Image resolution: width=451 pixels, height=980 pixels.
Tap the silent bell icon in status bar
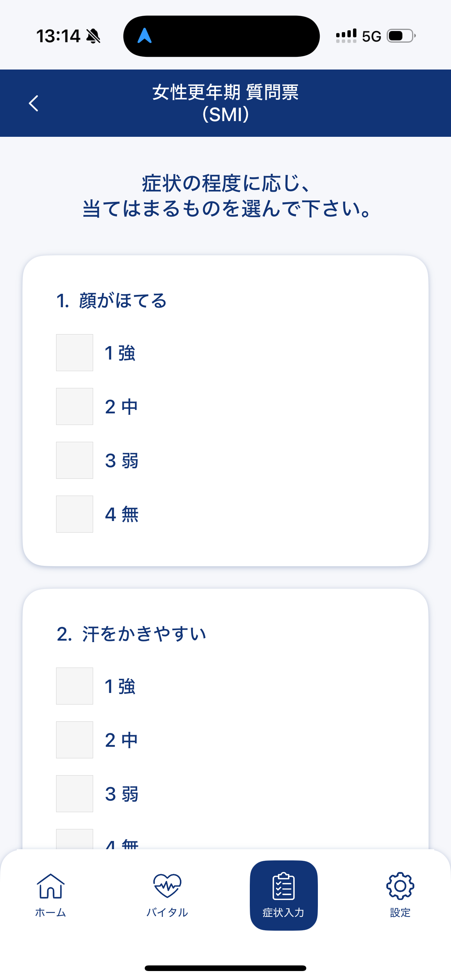pos(93,37)
